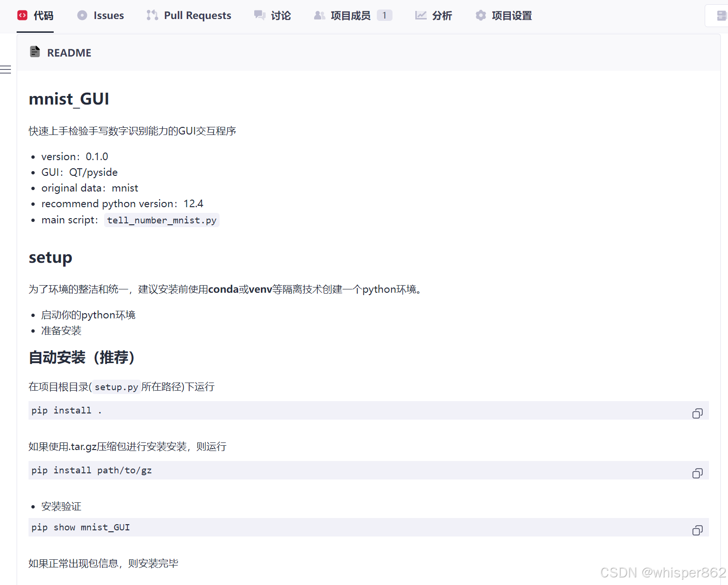728x585 pixels.
Task: Click the 分析 analytics chart icon
Action: [421, 15]
